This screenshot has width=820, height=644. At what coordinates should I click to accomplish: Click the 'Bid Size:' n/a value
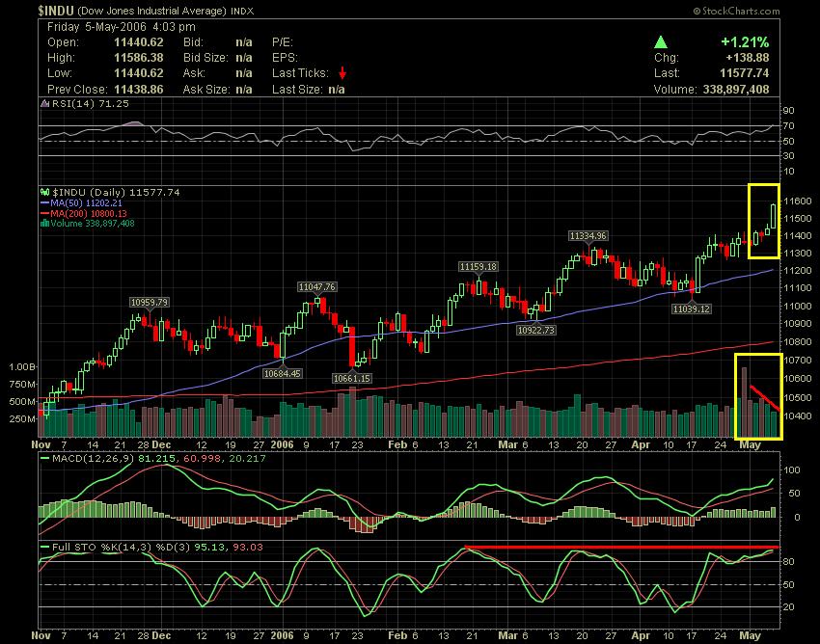point(244,58)
